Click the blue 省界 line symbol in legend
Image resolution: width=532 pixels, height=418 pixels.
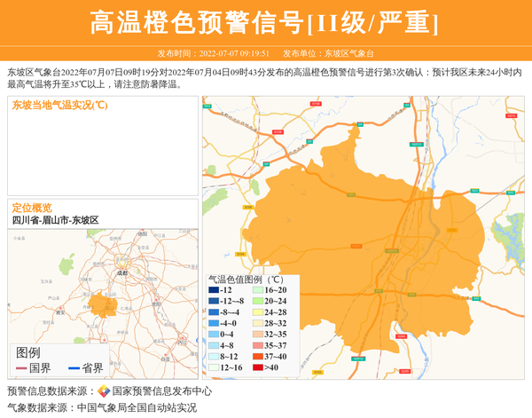[73, 368]
